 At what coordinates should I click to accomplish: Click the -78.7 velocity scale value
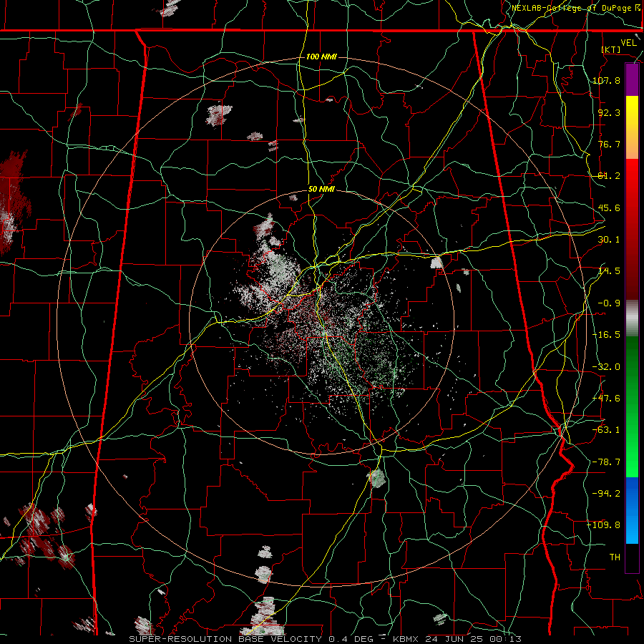pos(606,462)
